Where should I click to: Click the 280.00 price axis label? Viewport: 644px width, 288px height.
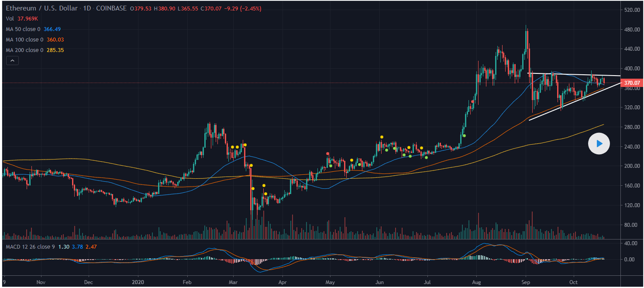(632, 127)
